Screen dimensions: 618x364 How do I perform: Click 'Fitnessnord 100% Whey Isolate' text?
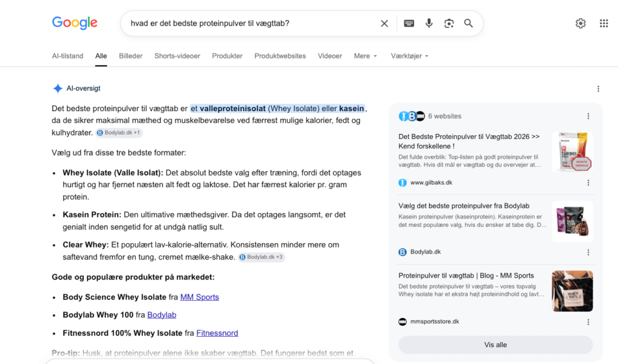click(123, 333)
